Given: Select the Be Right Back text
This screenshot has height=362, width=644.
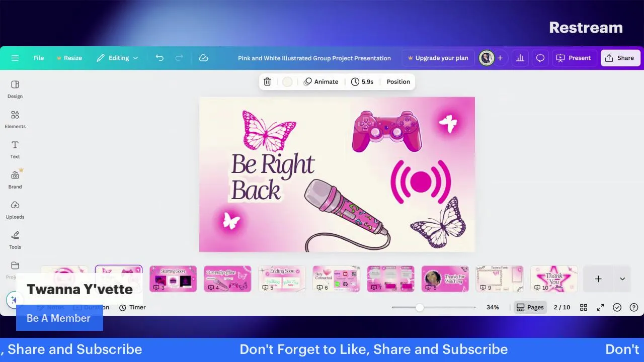Looking at the screenshot, I should point(272,176).
